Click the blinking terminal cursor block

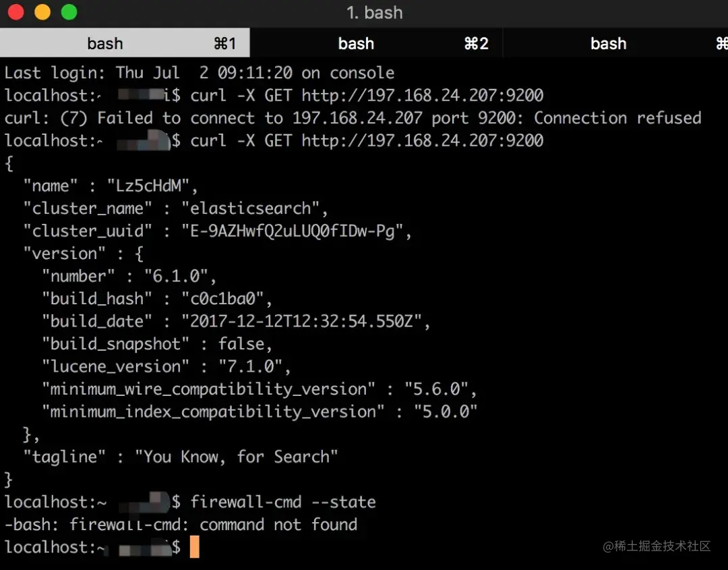pos(194,547)
